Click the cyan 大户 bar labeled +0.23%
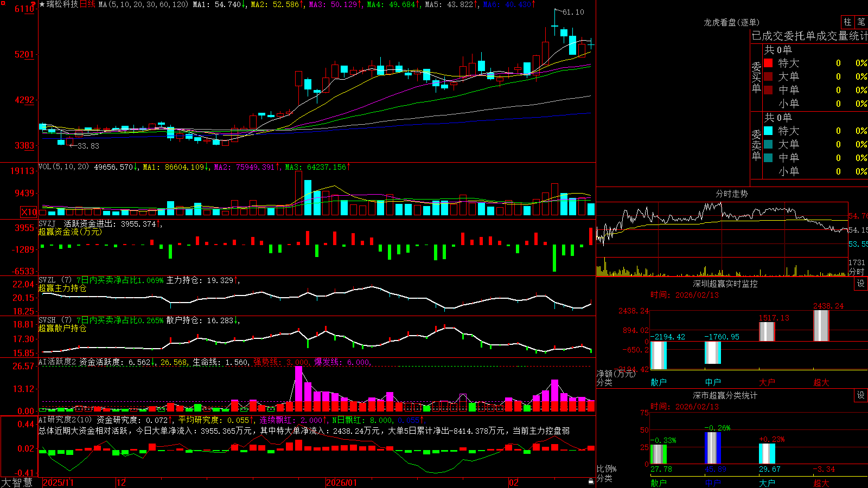 pos(767,454)
